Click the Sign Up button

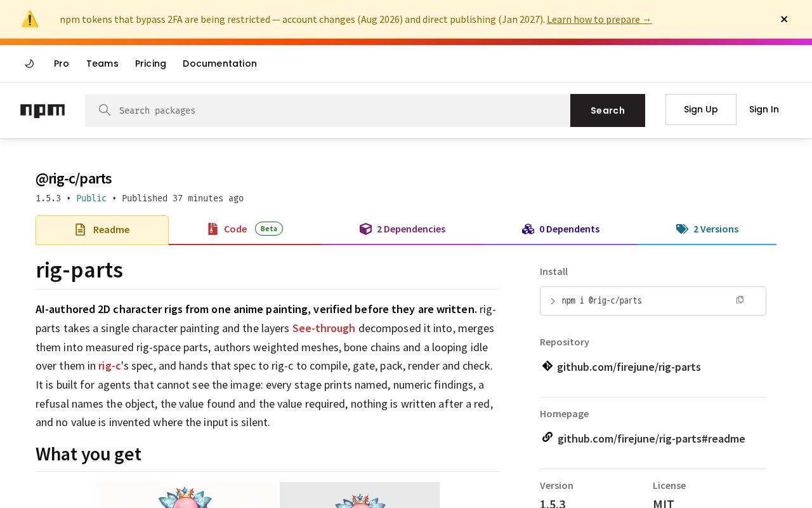click(x=701, y=109)
